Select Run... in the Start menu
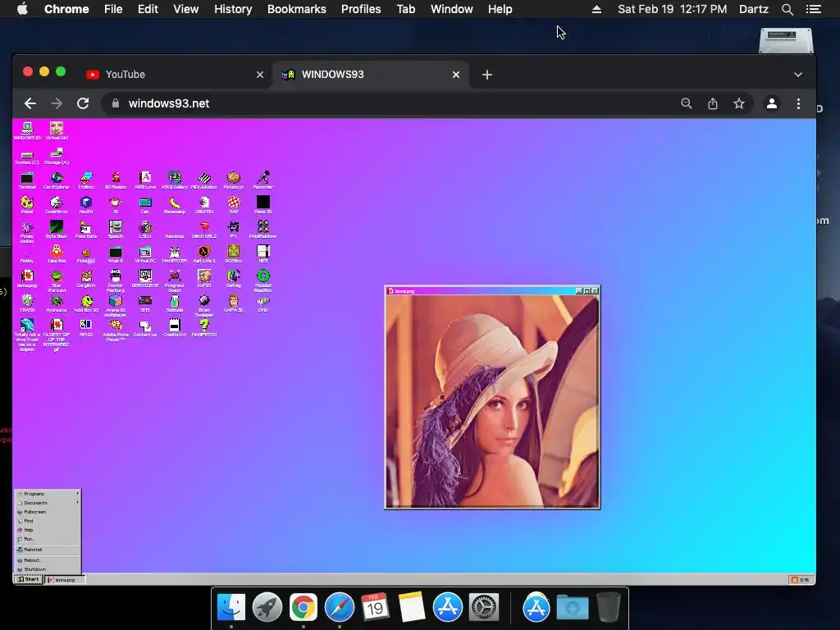The width and height of the screenshot is (840, 630). tap(48, 539)
